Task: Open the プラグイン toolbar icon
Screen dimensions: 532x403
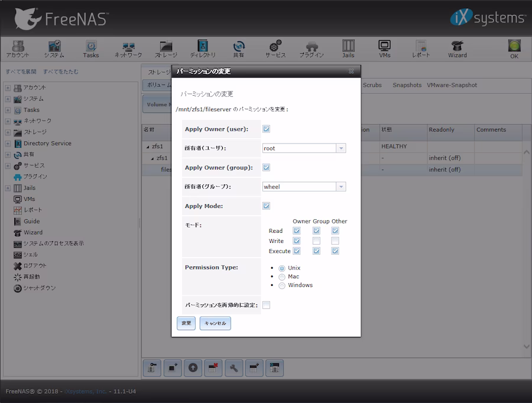Action: pyautogui.click(x=312, y=49)
